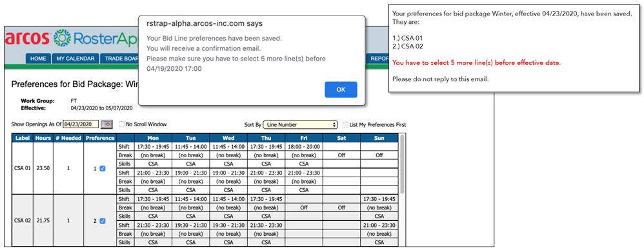
Task: Click 'Please do not reply to this email.'
Action: (x=441, y=79)
